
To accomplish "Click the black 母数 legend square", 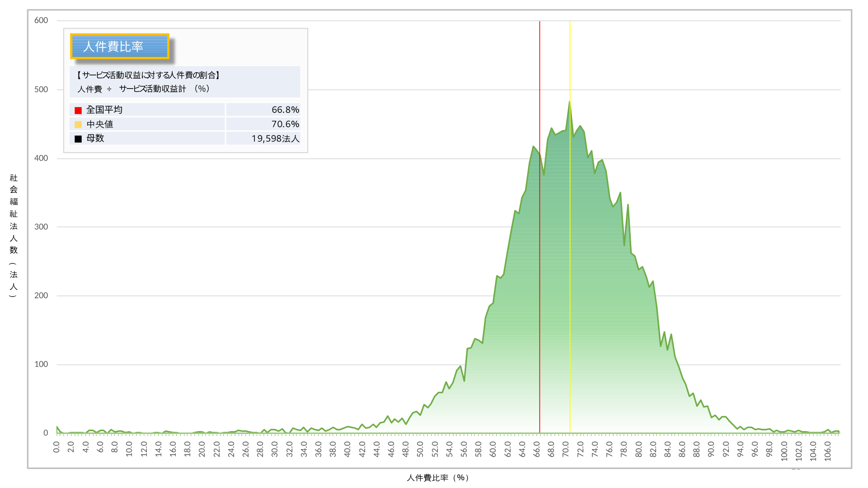I will coord(78,139).
